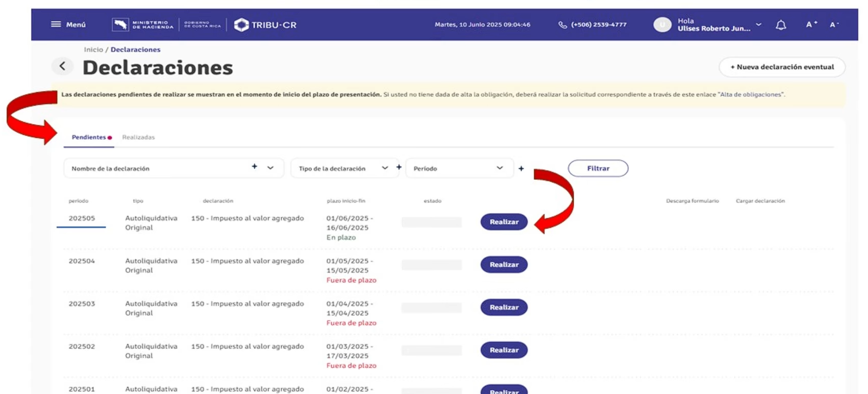Screen dimensions: 868x394
Task: Click the Inicio breadcrumb link
Action: click(x=93, y=50)
